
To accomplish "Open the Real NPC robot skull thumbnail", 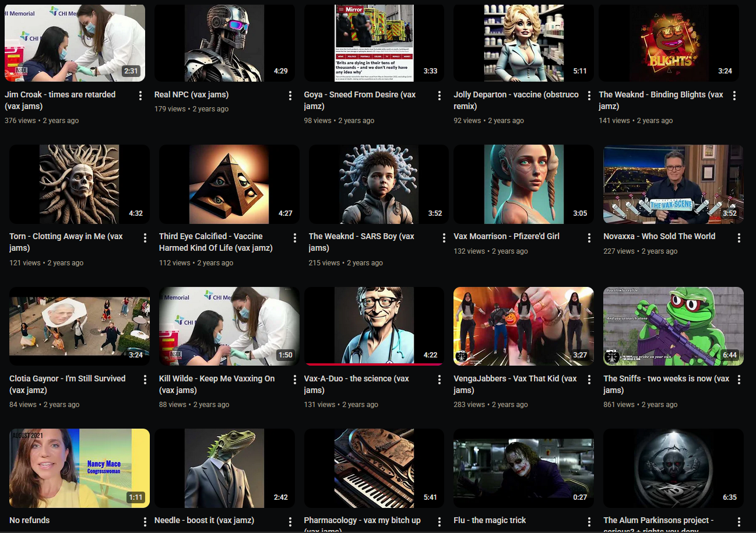I will (x=224, y=43).
